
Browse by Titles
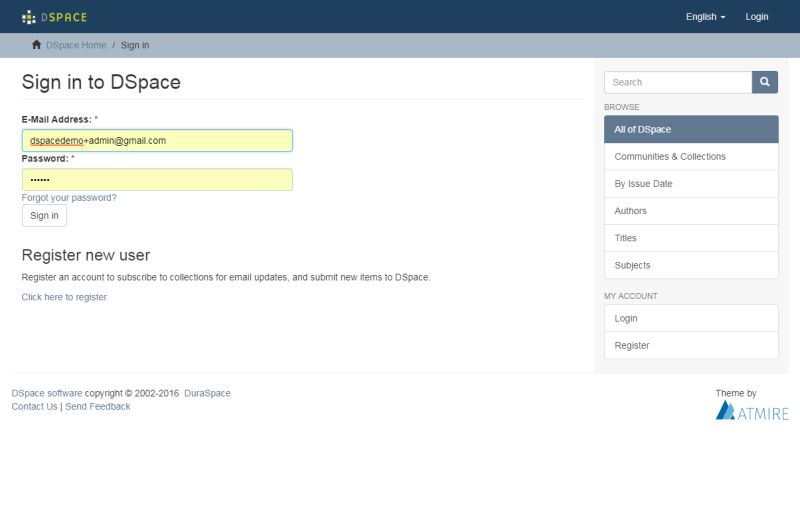point(691,238)
